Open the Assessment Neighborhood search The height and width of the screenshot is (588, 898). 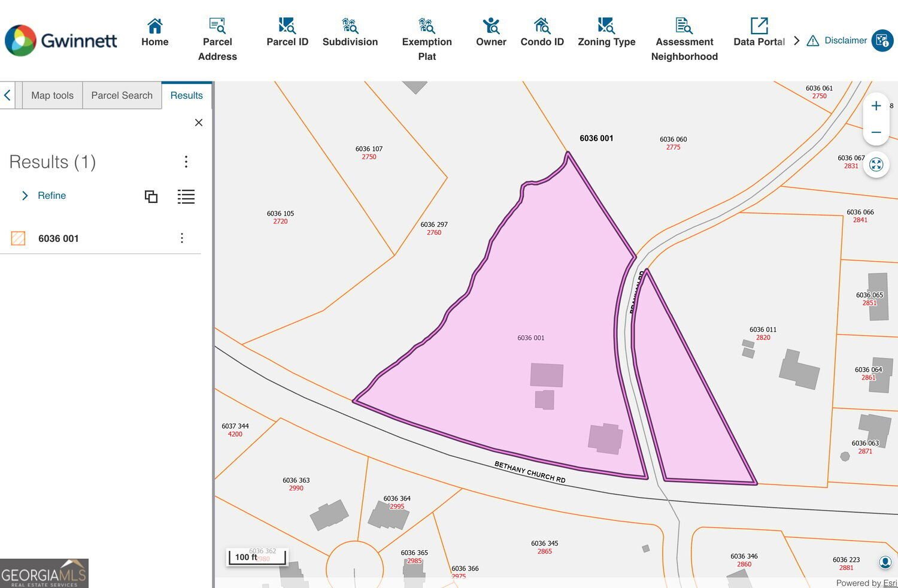684,40
